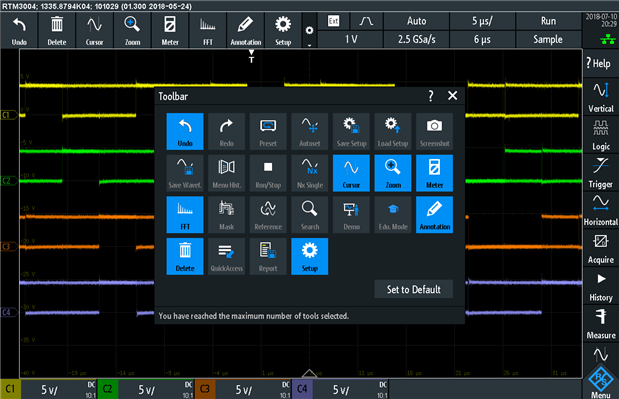Select the Menu History tool icon

point(227,173)
